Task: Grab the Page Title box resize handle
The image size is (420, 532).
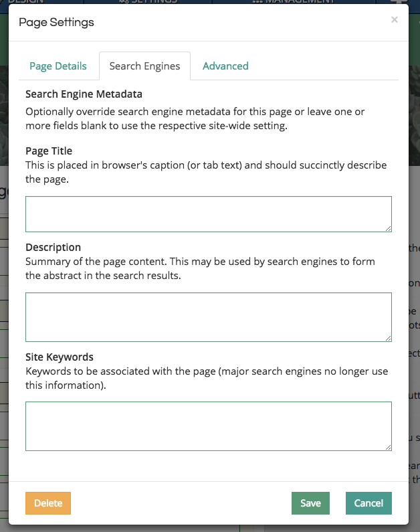Action: 388,228
